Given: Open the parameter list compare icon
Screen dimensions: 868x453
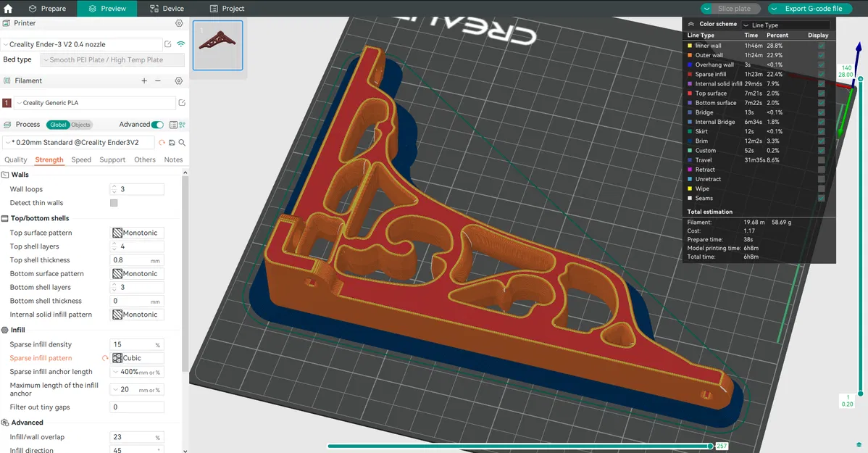Looking at the screenshot, I should [173, 125].
